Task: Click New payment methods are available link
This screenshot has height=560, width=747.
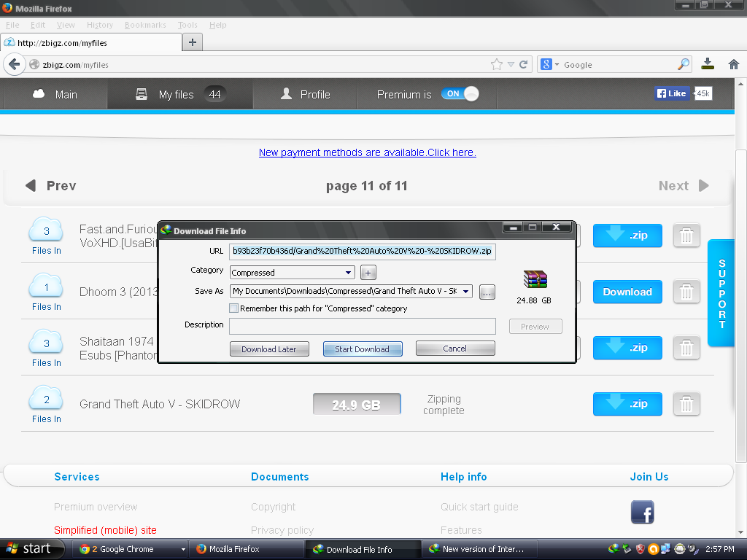Action: [368, 152]
